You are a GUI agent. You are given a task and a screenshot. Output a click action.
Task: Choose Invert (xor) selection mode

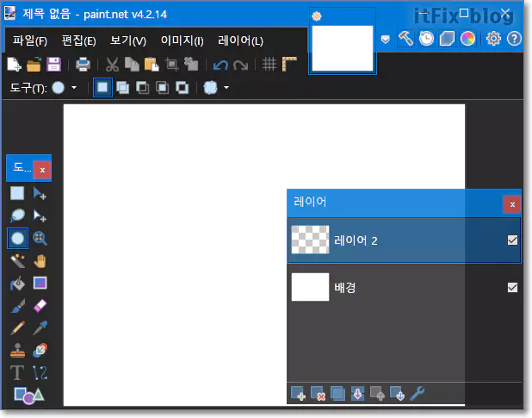(x=182, y=88)
